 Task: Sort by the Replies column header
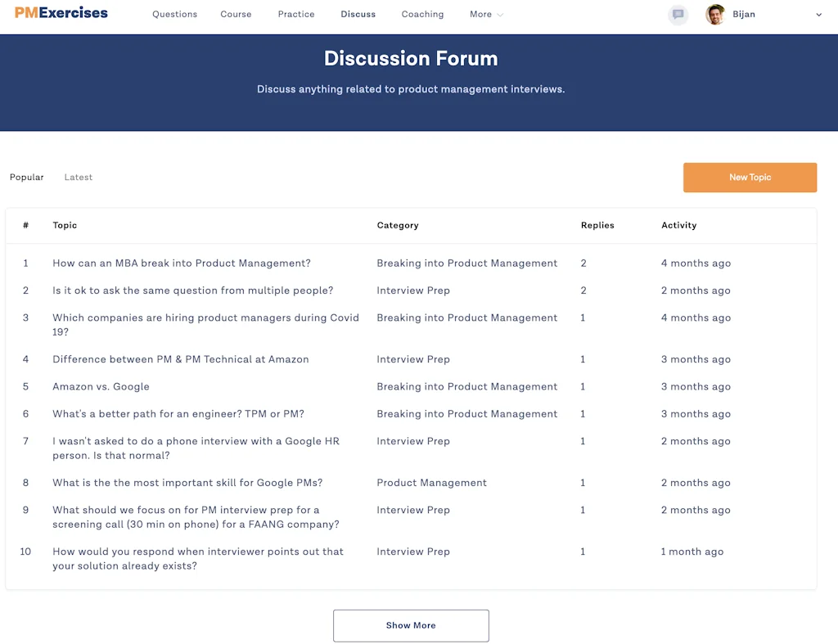coord(597,225)
